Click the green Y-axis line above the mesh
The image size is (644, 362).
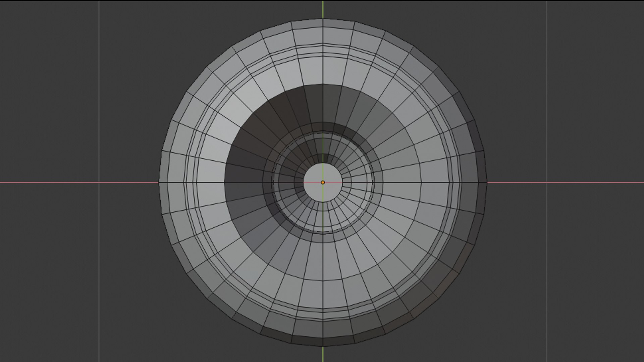[323, 9]
